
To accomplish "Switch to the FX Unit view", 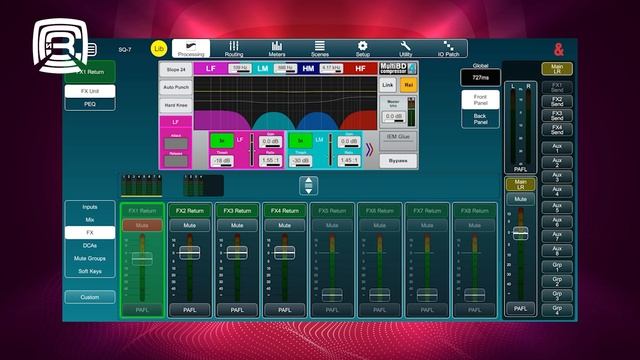I will pyautogui.click(x=90, y=91).
